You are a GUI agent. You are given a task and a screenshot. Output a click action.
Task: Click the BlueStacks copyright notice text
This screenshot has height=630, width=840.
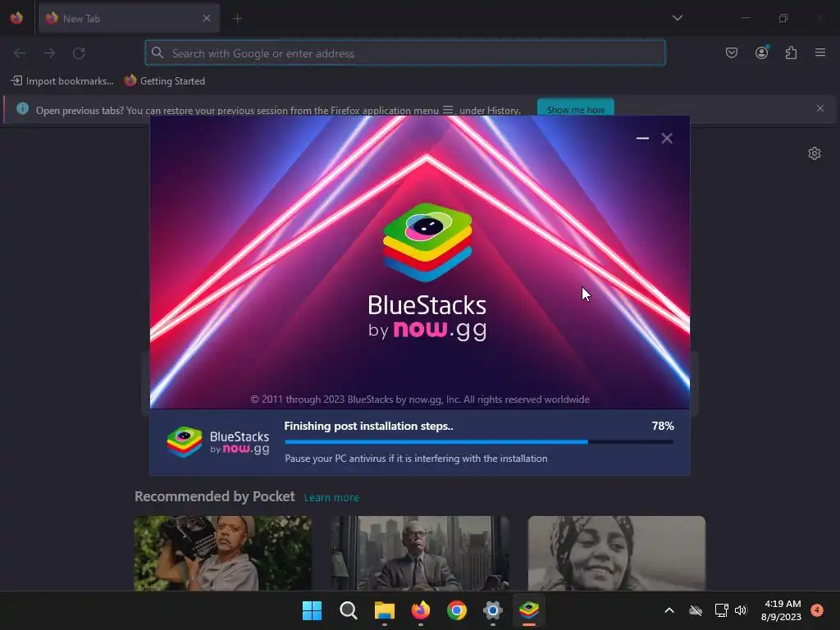420,399
